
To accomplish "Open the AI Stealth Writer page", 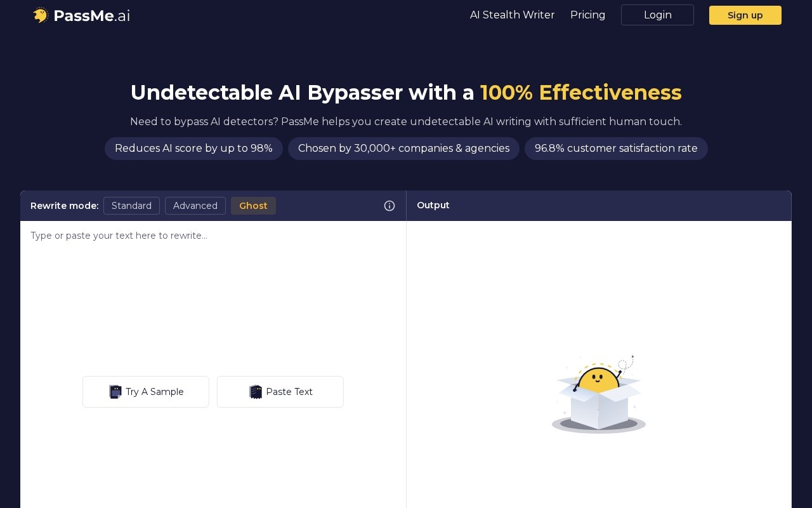I will point(513,15).
